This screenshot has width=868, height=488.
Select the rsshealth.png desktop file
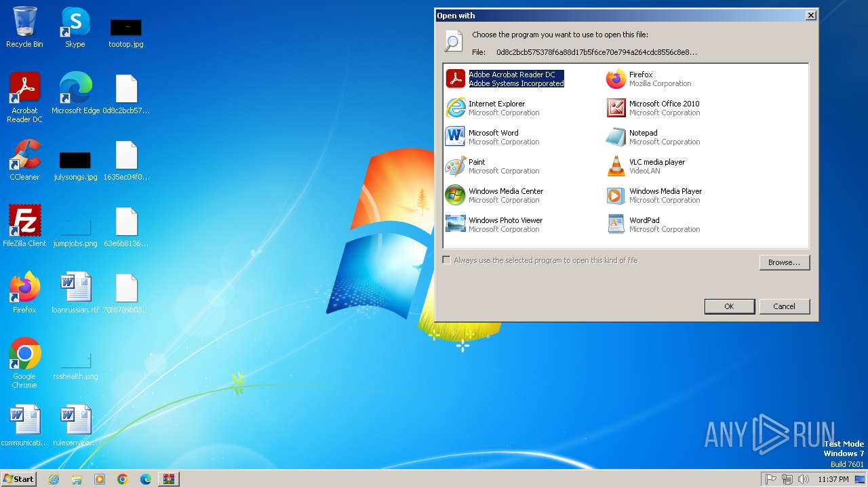click(75, 366)
